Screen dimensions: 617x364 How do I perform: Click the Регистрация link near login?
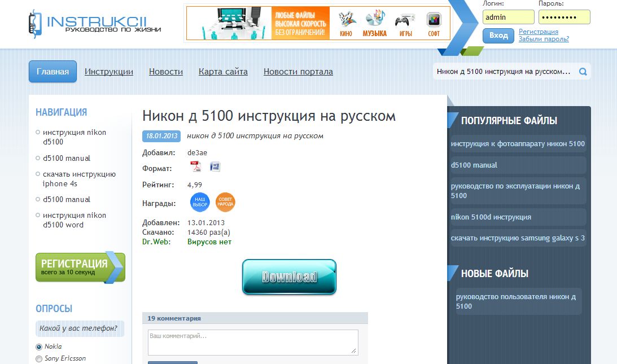tap(539, 32)
